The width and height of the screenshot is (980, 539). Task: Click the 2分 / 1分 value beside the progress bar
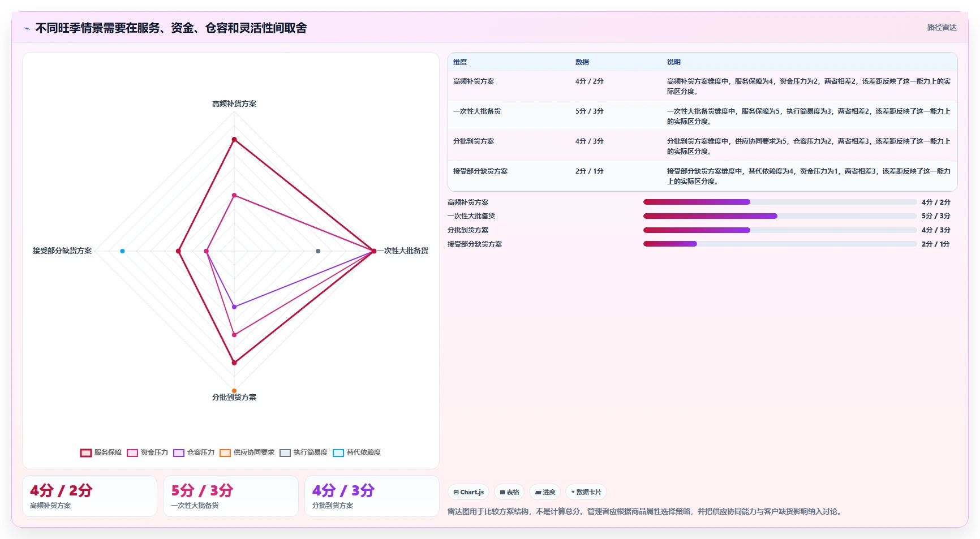(x=936, y=244)
